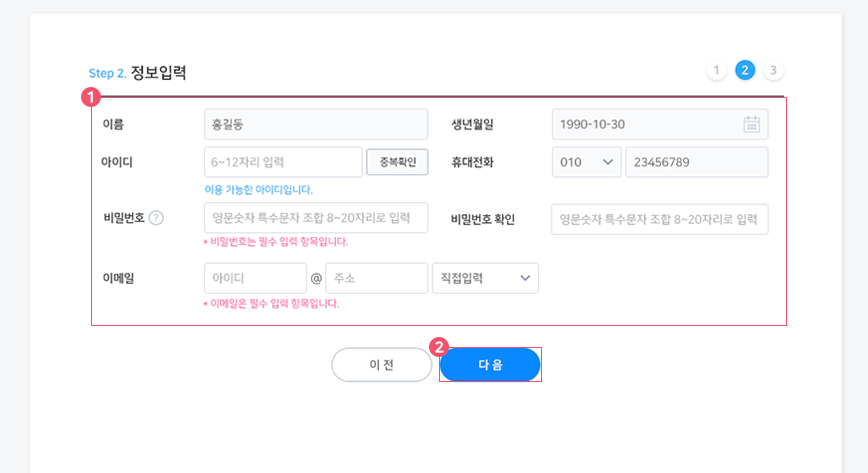Open the 직접입력 email domain dropdown
This screenshot has height=473, width=868.
pyautogui.click(x=485, y=278)
